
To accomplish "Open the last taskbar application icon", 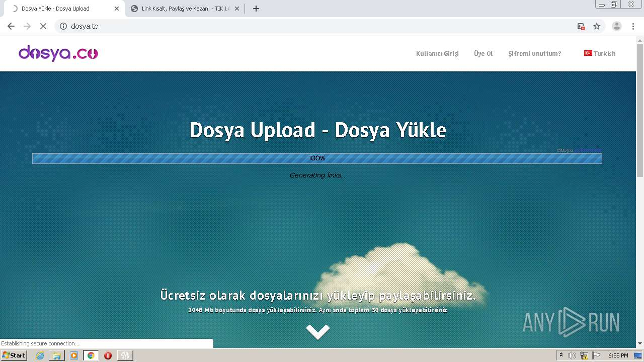I will (x=125, y=355).
